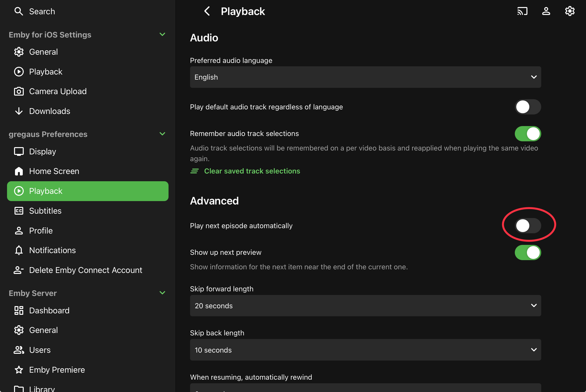Image resolution: width=586 pixels, height=392 pixels.
Task: Go to Home Screen preferences
Action: tap(54, 171)
